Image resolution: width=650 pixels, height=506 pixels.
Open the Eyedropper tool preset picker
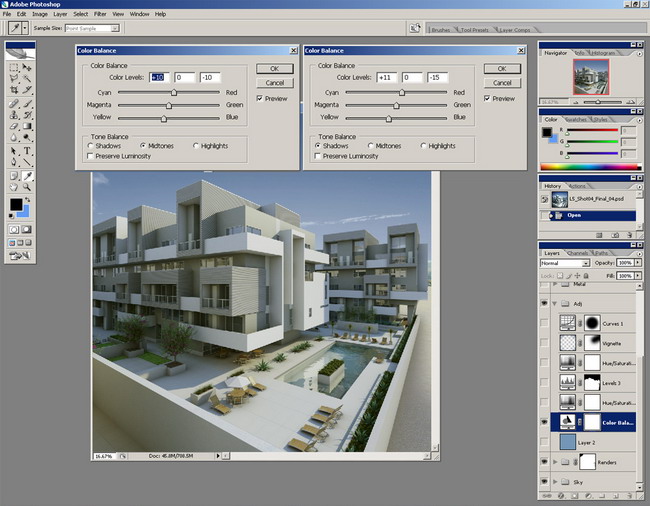(x=25, y=28)
